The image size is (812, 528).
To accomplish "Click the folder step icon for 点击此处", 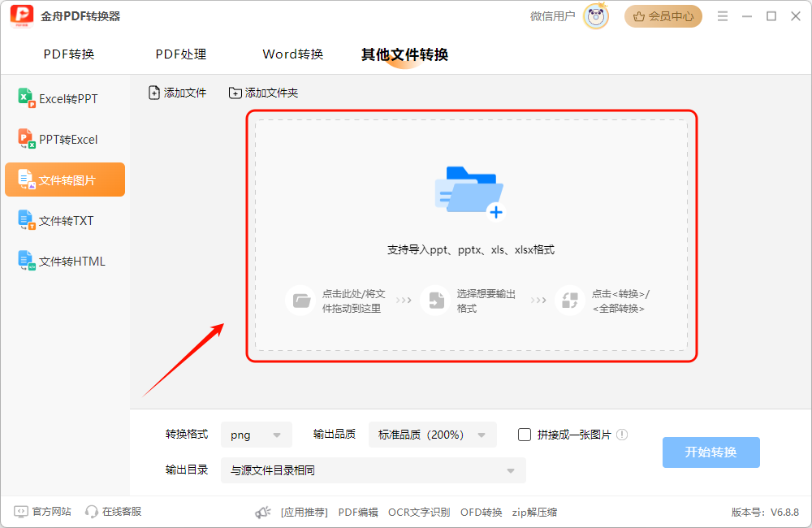I will pos(301,300).
